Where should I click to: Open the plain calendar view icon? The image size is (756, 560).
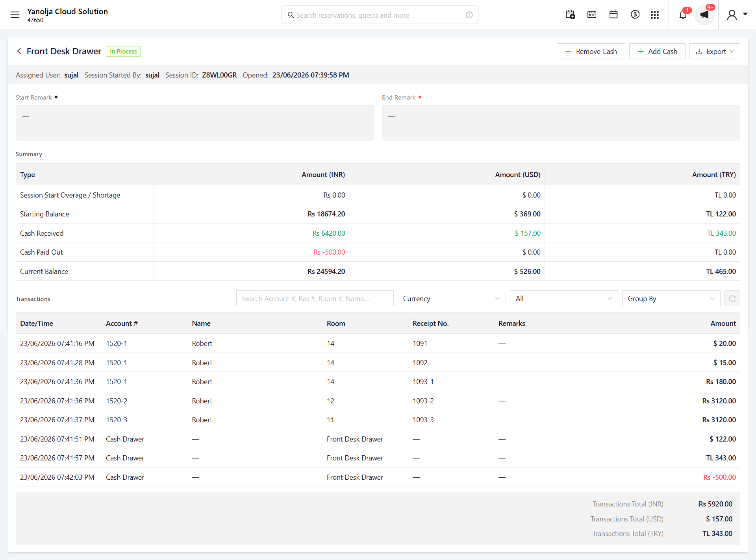click(613, 15)
